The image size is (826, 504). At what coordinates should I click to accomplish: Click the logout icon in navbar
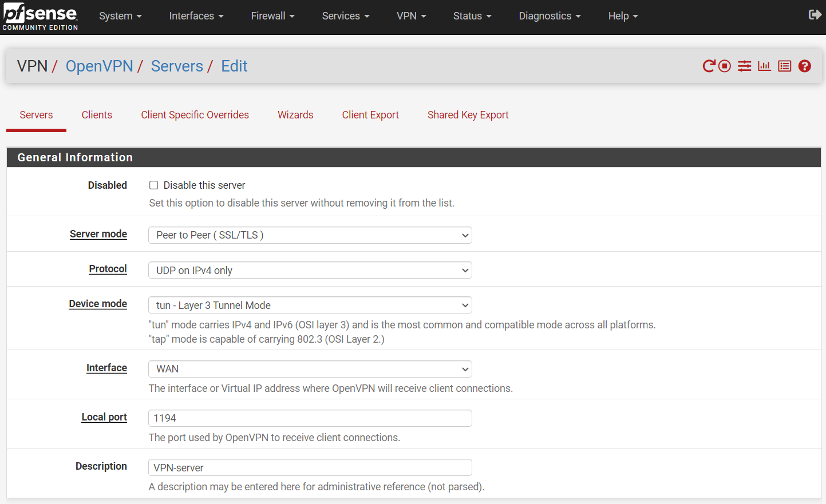point(815,15)
